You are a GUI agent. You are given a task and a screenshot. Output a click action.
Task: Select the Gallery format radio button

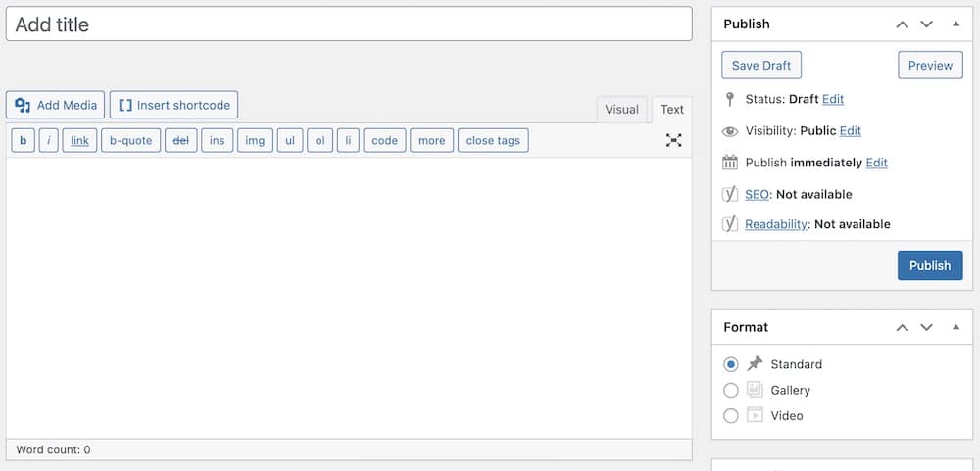731,391
